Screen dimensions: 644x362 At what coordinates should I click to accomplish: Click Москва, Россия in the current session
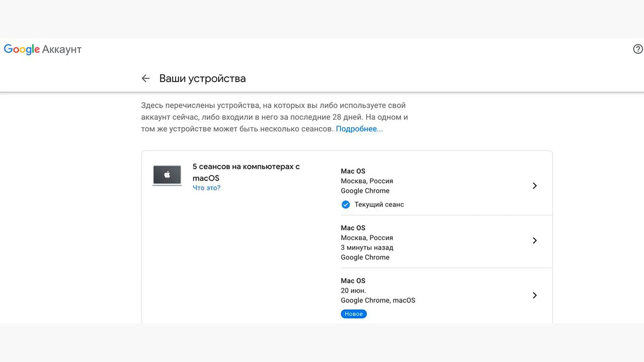point(367,181)
